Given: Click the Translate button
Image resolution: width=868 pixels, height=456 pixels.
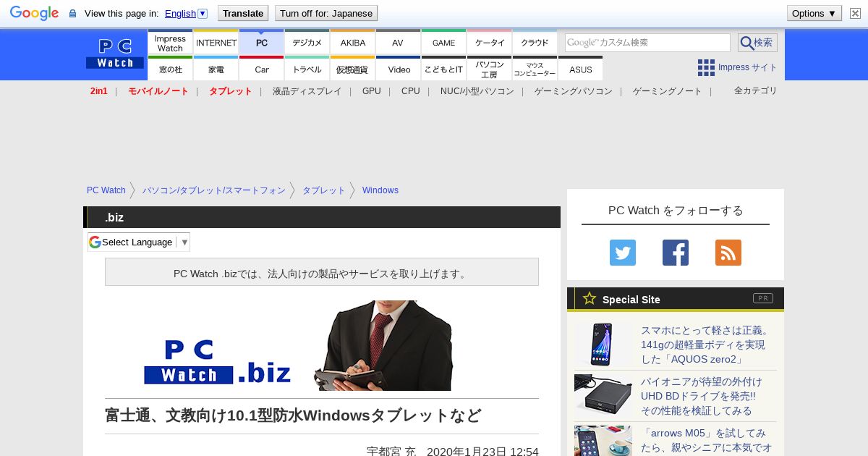Looking at the screenshot, I should pyautogui.click(x=243, y=13).
